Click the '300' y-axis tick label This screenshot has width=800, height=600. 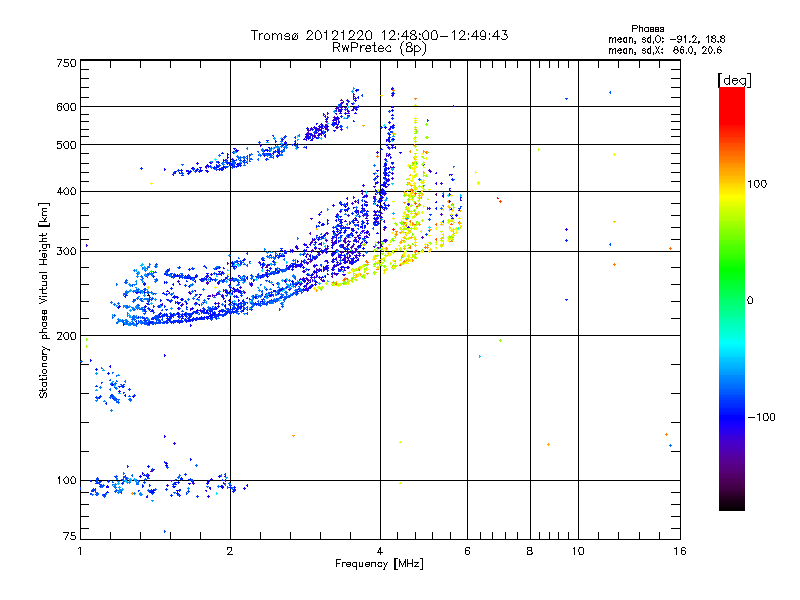[x=66, y=251]
